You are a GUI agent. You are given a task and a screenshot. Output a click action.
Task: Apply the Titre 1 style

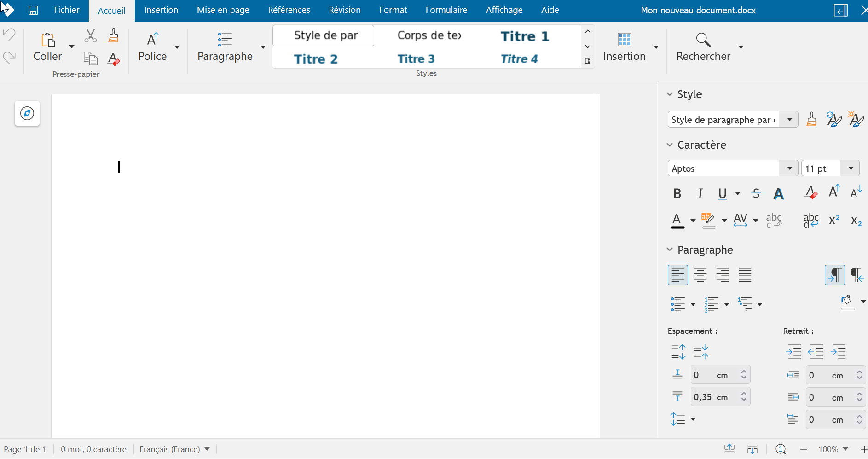(525, 36)
